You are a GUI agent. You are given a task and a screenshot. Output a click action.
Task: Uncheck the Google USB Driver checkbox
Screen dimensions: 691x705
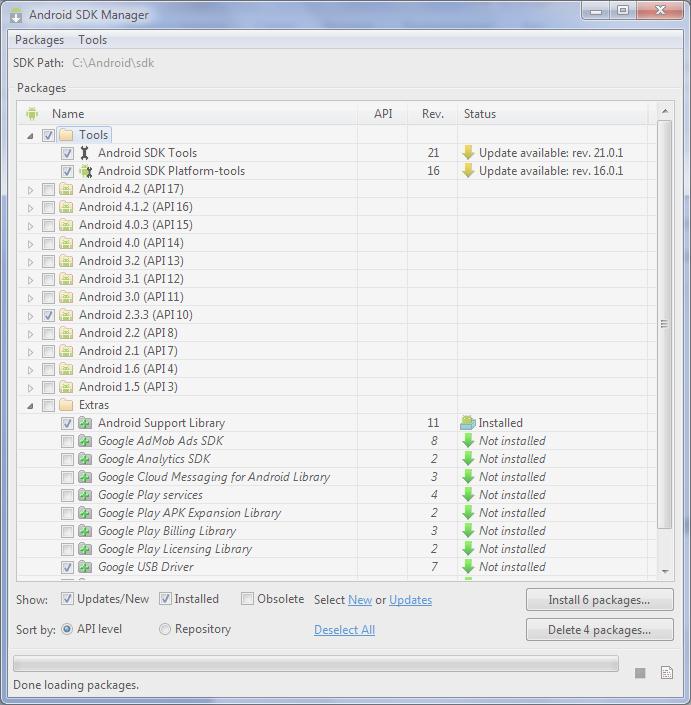(x=67, y=567)
